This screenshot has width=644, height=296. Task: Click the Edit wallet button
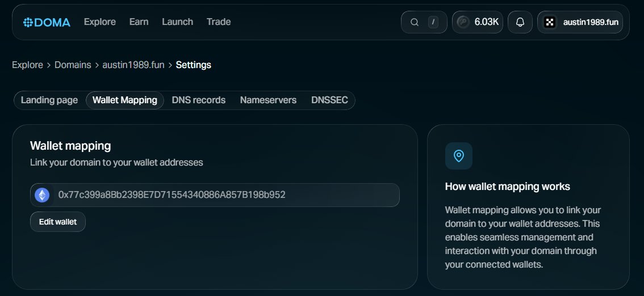(58, 222)
